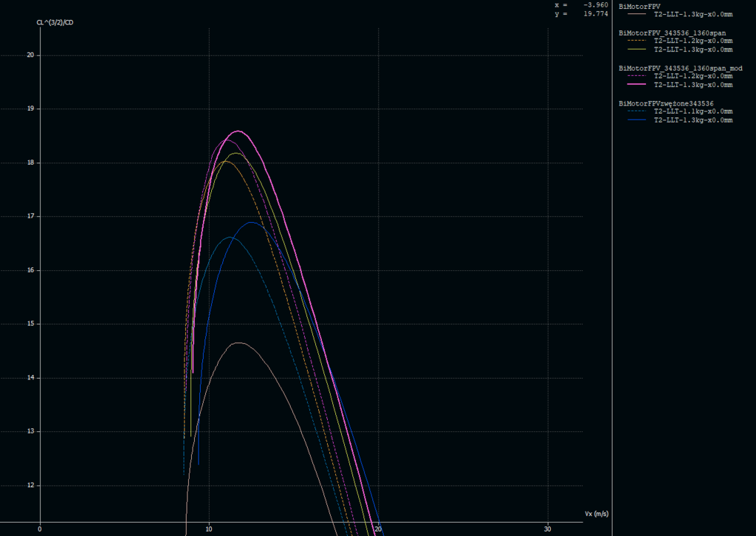Screen dimensions: 756x536
Task: Click the peak of the thick pink curve
Action: tap(238, 131)
